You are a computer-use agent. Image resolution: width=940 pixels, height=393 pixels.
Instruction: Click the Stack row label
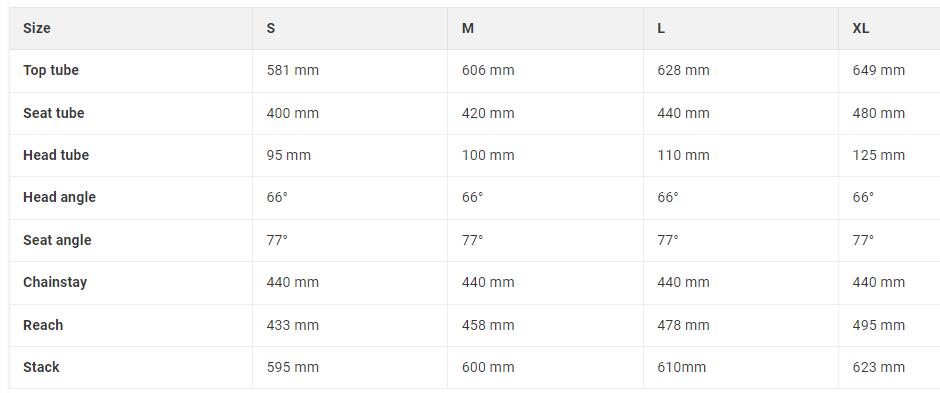point(41,367)
